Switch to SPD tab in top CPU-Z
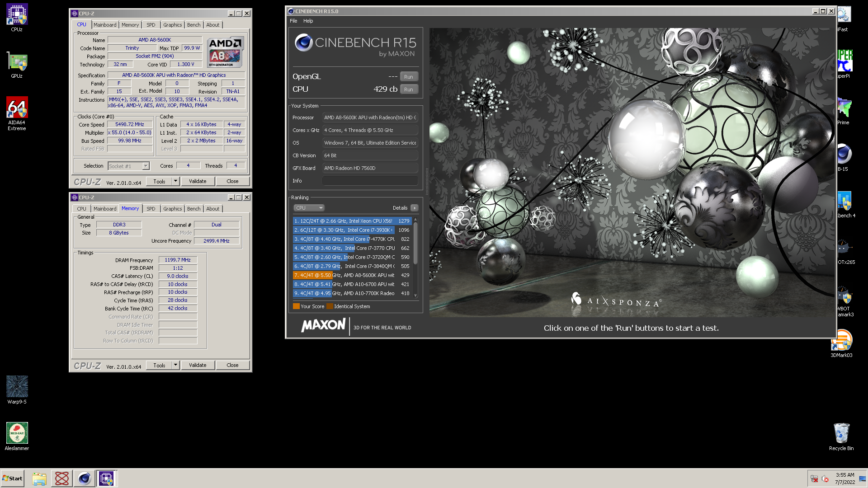This screenshot has width=868, height=488. (x=151, y=25)
